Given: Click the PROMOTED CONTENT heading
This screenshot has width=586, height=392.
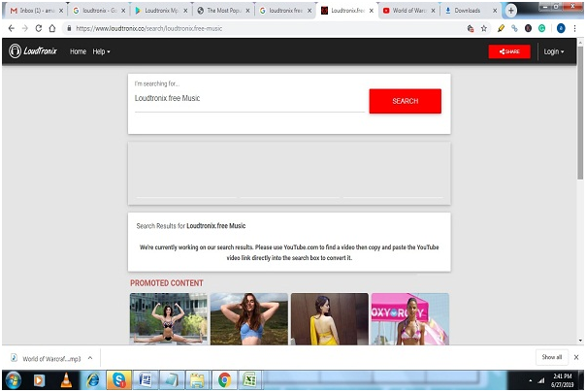Looking at the screenshot, I should point(167,283).
